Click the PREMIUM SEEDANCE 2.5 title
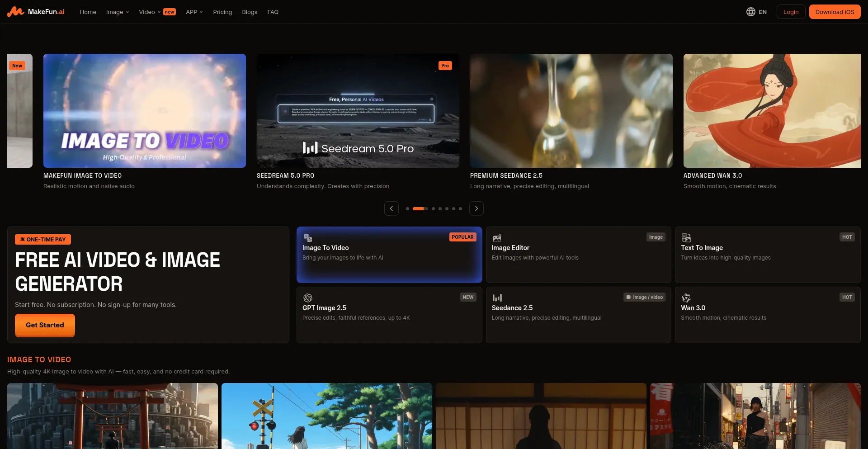868x449 pixels. pyautogui.click(x=506, y=175)
